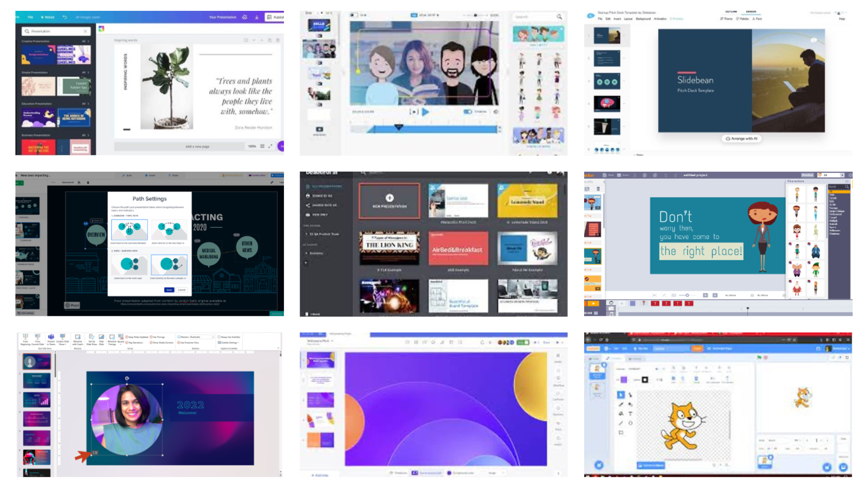Viewport: 868px width, 488px height.
Task: Expand All for Creative Presentation templates in Canva
Action: 85,41
